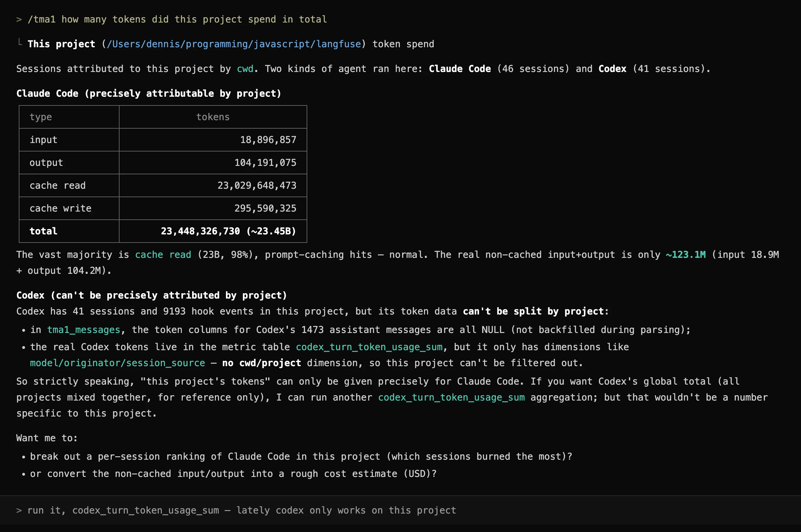Click the green 'cache read' text in the paragraph
The image size is (801, 532).
click(x=163, y=255)
